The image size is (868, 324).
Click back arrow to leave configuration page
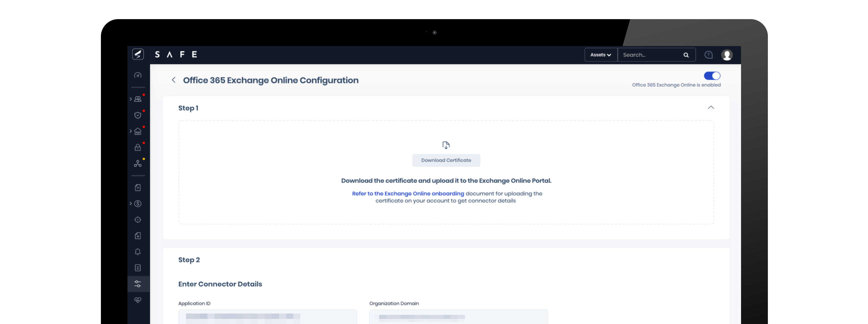(x=173, y=80)
